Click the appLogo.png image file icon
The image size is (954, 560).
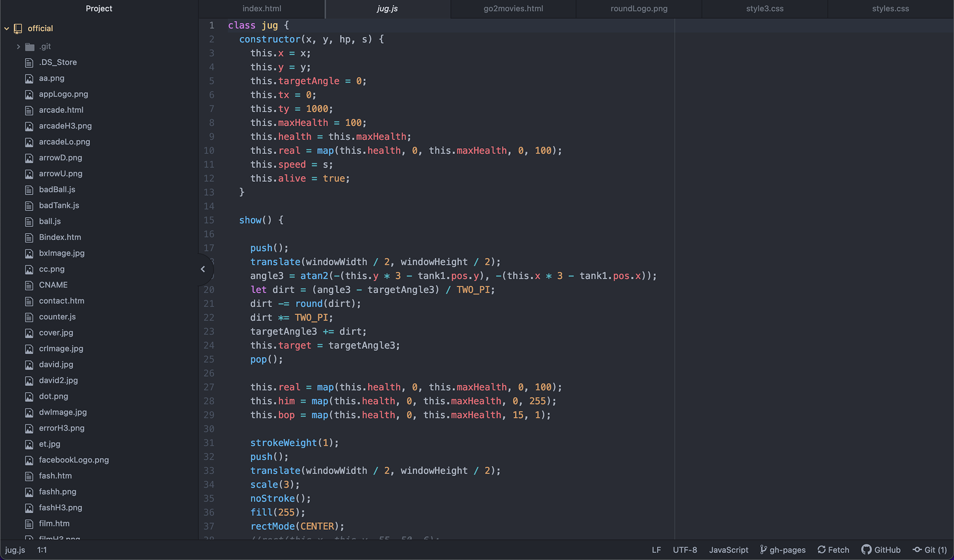pyautogui.click(x=29, y=94)
